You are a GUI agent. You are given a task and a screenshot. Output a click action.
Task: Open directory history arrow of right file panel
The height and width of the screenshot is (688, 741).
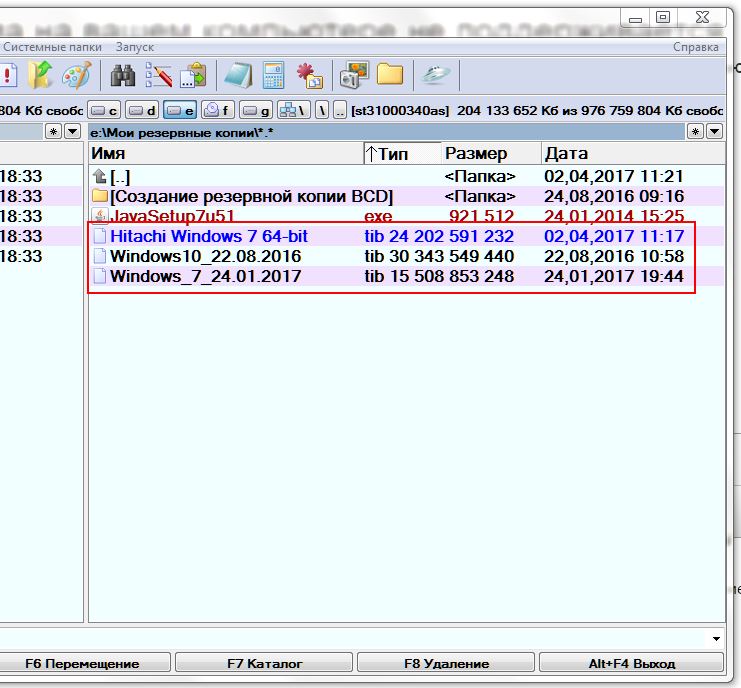coord(714,132)
